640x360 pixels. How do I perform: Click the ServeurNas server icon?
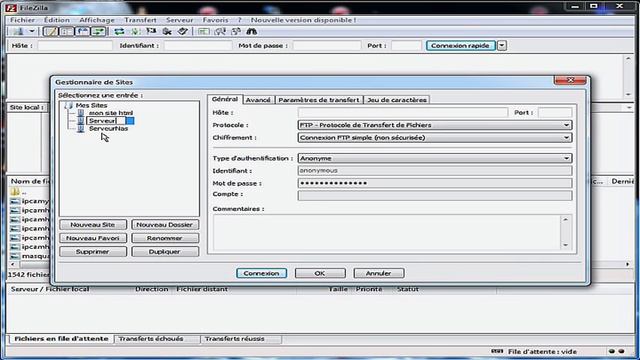point(81,129)
